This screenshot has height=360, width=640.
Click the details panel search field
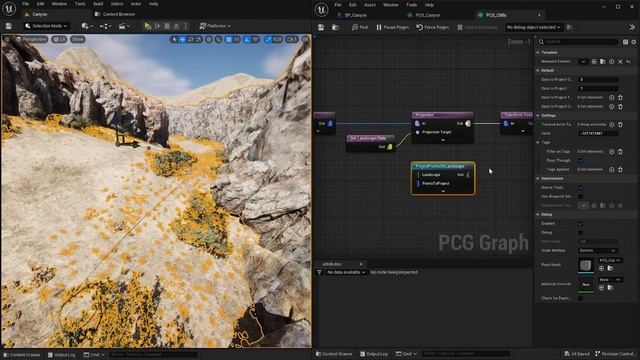coord(579,42)
